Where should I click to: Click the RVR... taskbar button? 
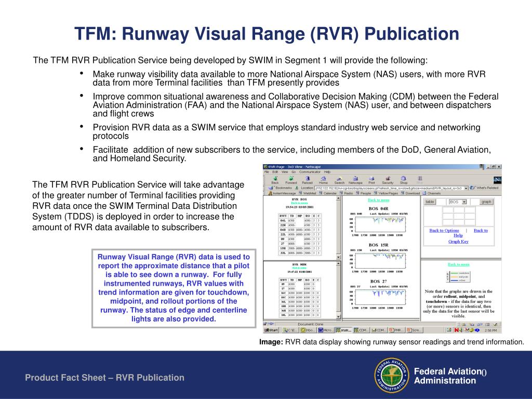(344, 330)
